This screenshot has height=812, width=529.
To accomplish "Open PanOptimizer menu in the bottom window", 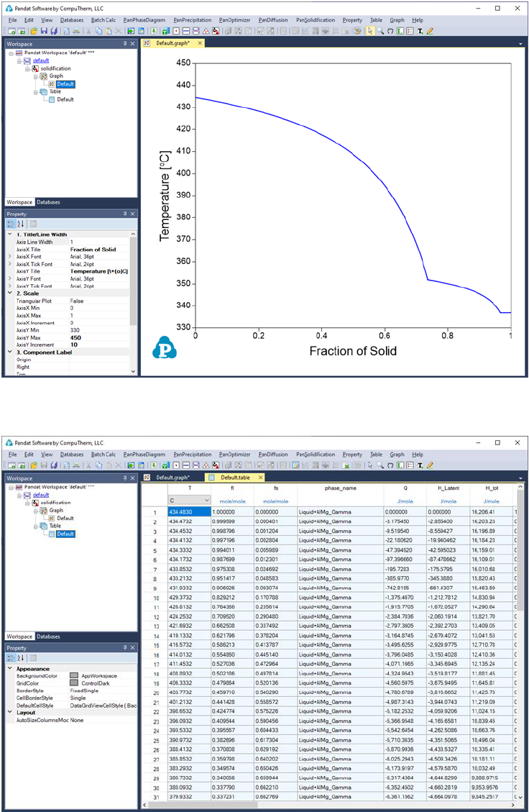I will coord(234,454).
